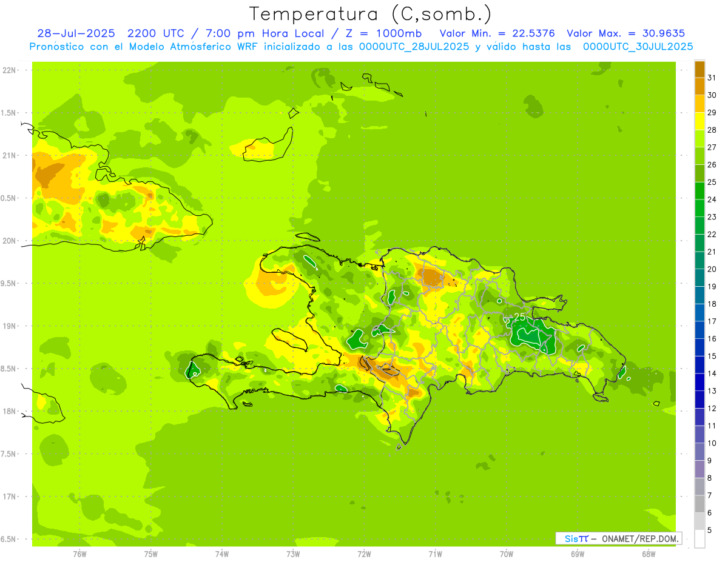
Task: Click the "18N" latitude label
Action: tap(9, 411)
